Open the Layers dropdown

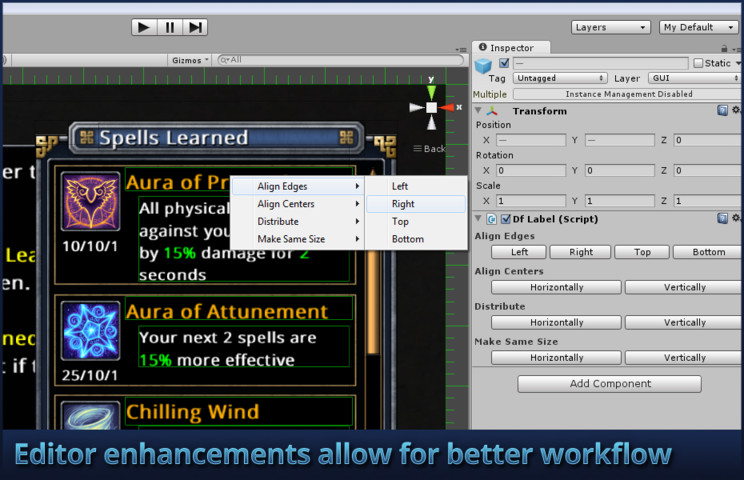(x=610, y=28)
